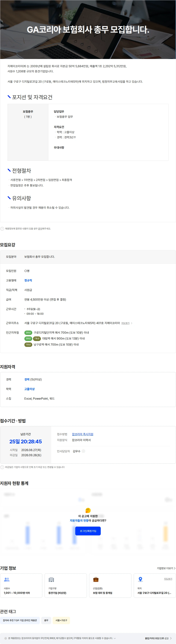The image size is (176, 644).
Task: Click the 사원급 position text
Action: tap(28, 290)
